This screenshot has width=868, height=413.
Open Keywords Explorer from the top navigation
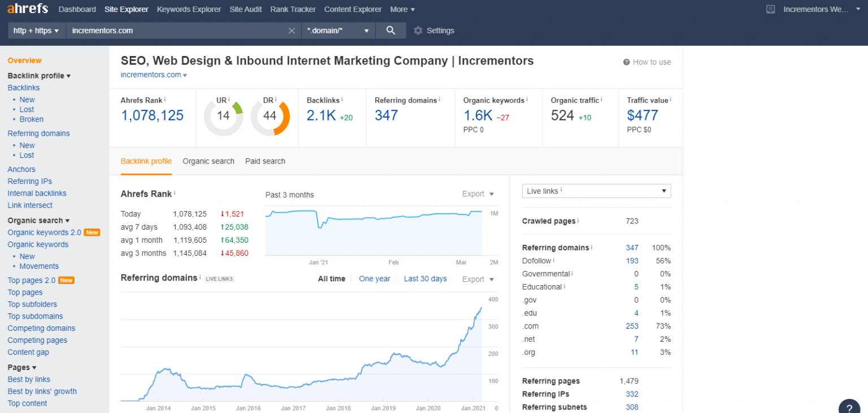pos(189,9)
